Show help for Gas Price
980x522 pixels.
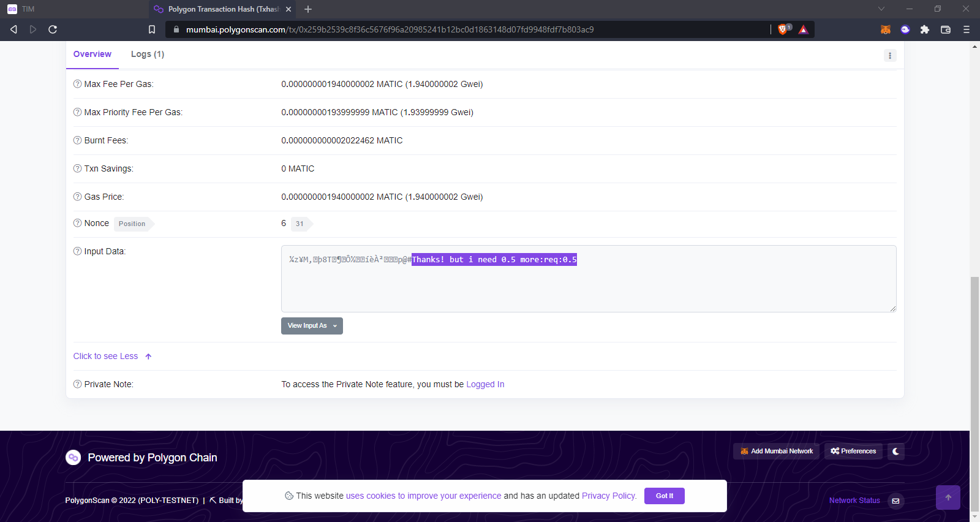pos(78,197)
